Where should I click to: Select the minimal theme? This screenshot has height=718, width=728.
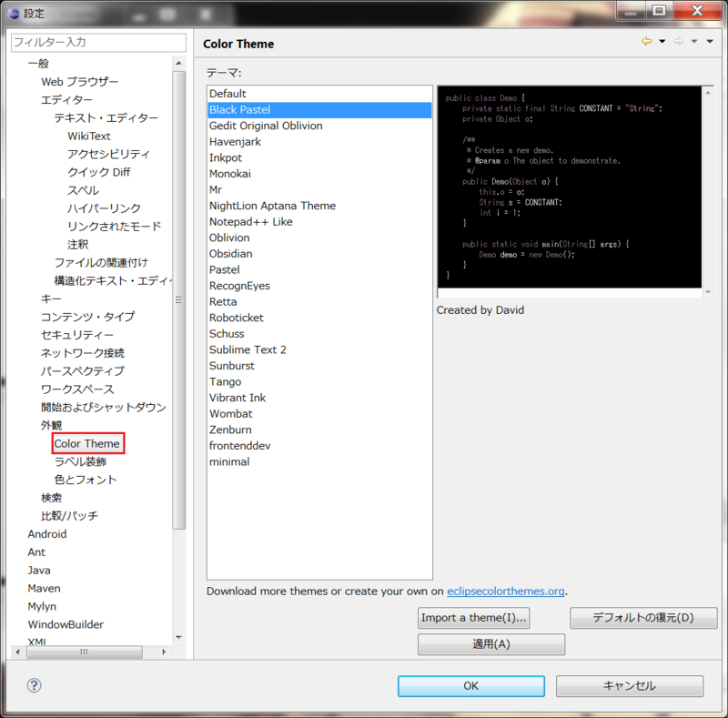[x=319, y=461]
